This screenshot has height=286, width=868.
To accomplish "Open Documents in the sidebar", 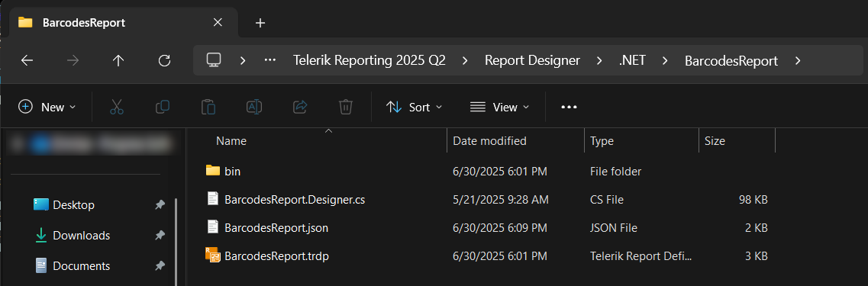I will pos(82,265).
